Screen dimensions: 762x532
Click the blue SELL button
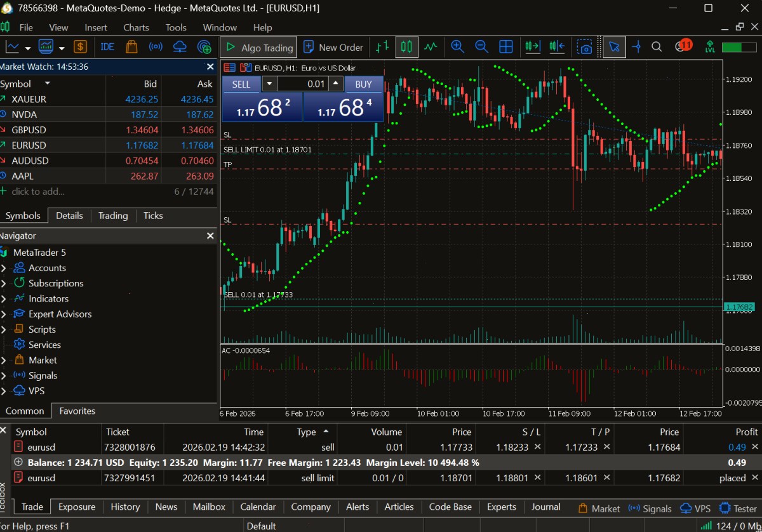pyautogui.click(x=241, y=84)
